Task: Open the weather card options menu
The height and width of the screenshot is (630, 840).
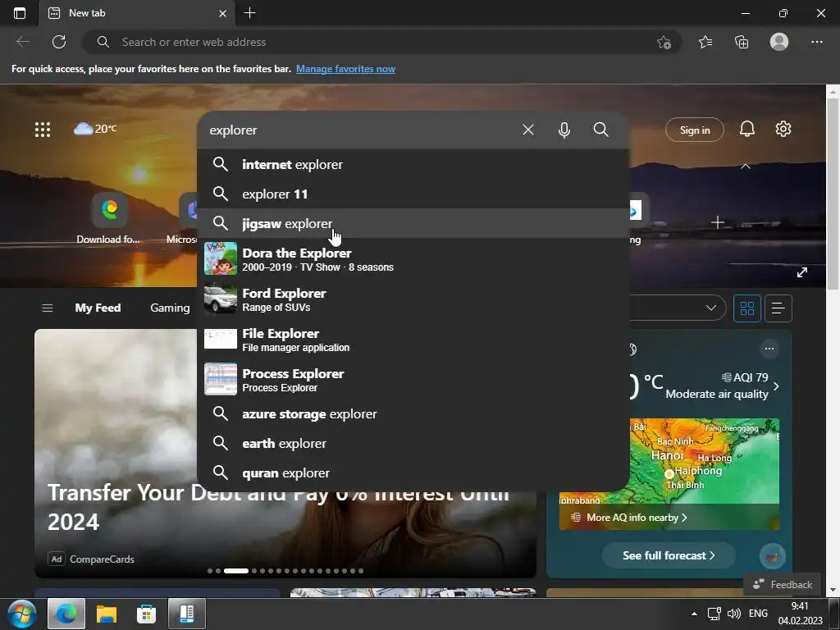Action: pos(769,349)
